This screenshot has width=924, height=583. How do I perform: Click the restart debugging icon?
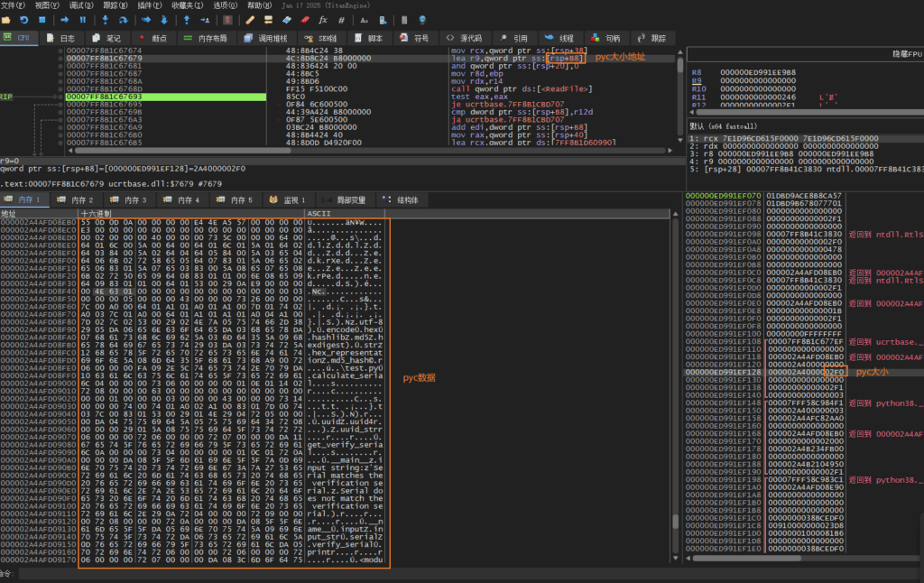pos(26,19)
